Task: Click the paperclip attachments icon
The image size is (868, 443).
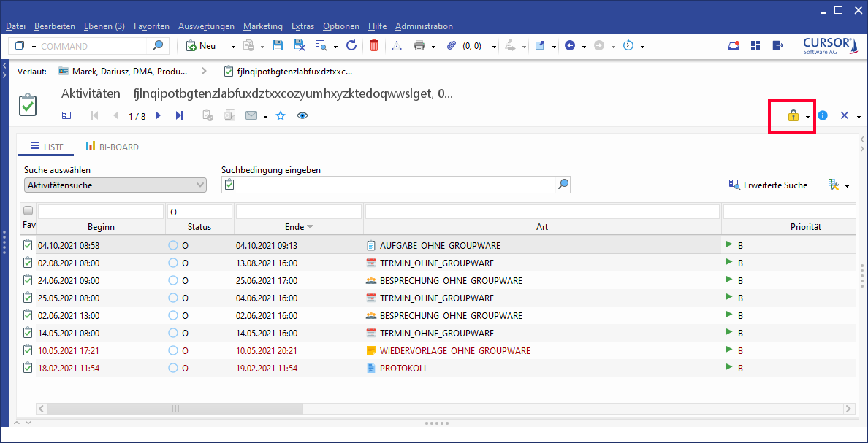Action: click(451, 46)
